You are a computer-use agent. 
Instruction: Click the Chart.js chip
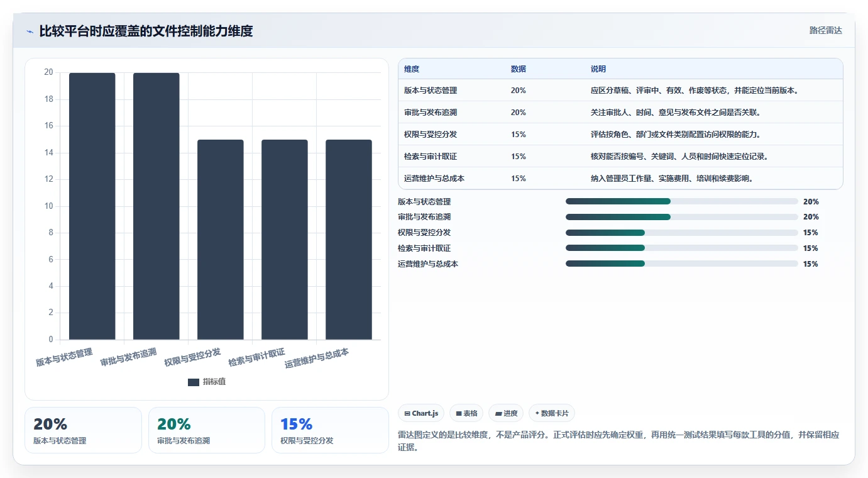pos(421,413)
